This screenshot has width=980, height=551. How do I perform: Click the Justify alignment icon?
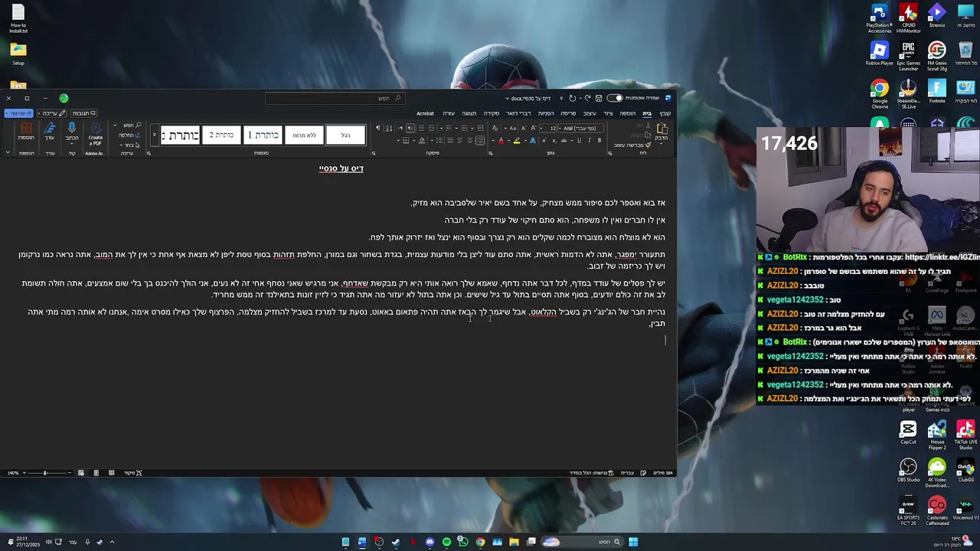450,140
